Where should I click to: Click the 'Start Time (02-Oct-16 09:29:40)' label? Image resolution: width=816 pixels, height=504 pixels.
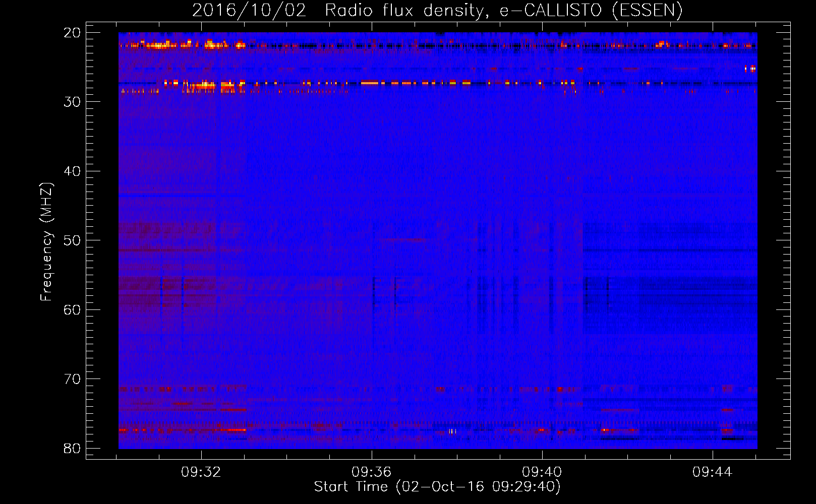pos(437,487)
